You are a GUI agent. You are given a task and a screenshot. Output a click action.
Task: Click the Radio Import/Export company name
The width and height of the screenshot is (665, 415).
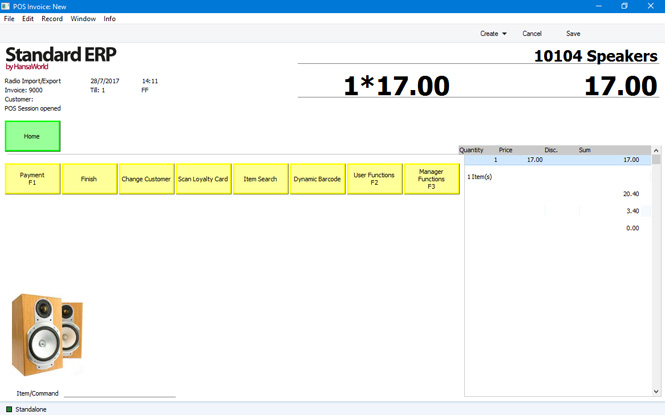point(33,81)
